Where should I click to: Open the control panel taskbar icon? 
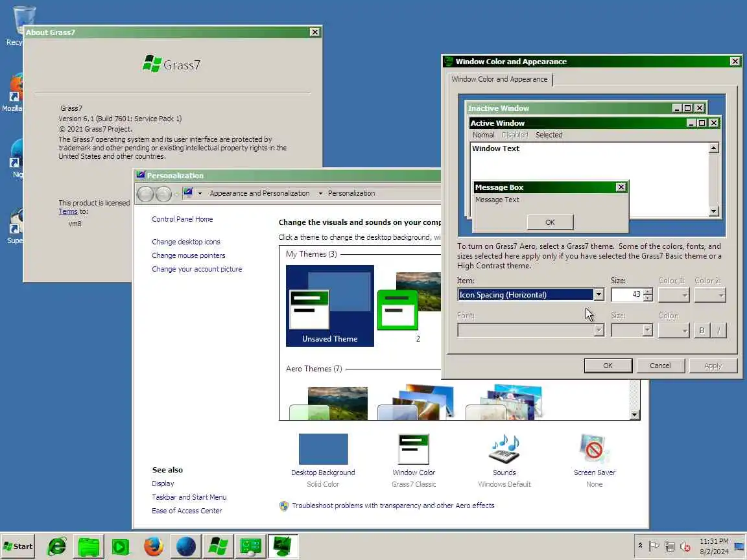250,546
